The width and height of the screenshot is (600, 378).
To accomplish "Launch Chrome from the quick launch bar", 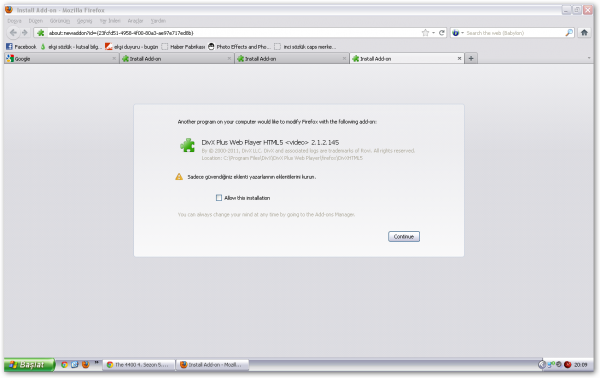I will (64, 365).
